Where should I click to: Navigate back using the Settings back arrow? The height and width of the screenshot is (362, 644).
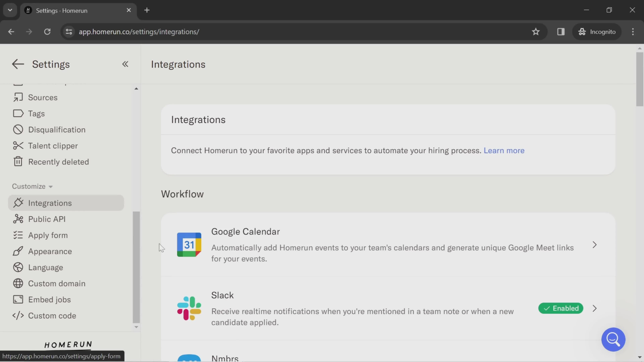18,64
